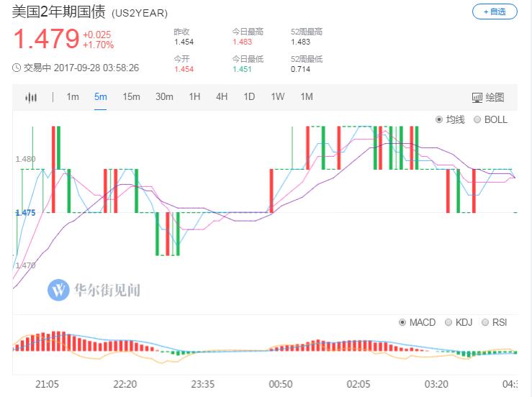Click the 52周最低 value 0.714
Viewport: 532px width, 397px height.
click(300, 70)
